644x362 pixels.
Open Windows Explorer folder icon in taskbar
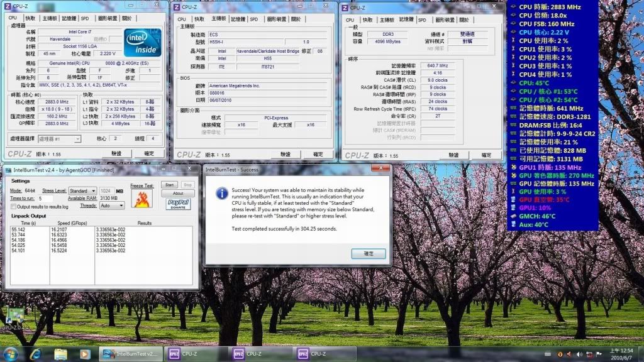60,354
